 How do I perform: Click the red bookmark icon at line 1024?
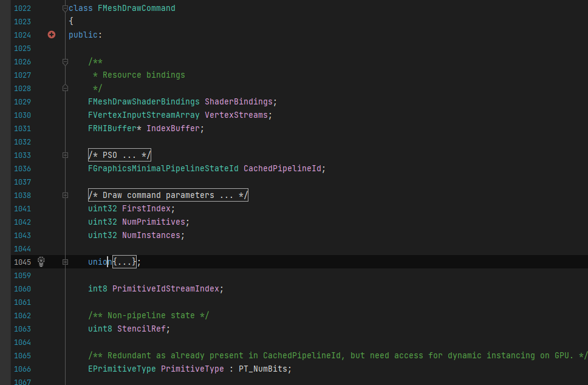pyautogui.click(x=52, y=35)
